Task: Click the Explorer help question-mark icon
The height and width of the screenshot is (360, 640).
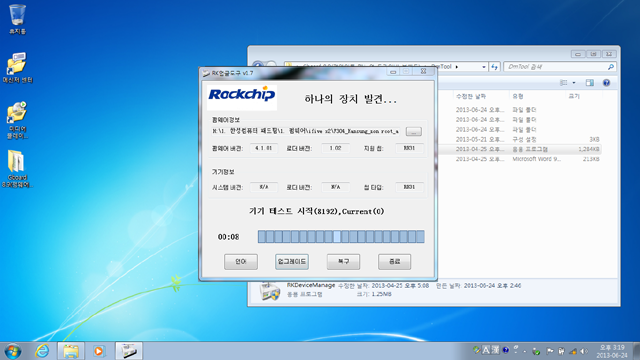Action: 607,83
